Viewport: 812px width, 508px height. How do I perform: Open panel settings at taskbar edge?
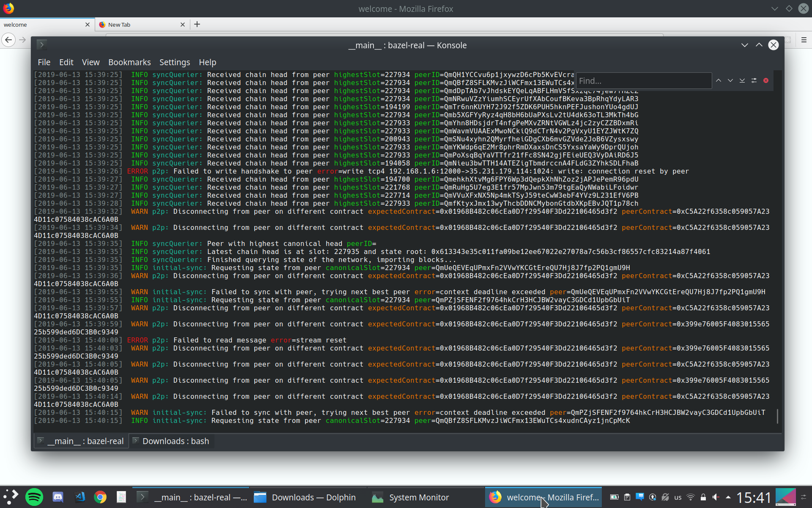click(x=804, y=497)
